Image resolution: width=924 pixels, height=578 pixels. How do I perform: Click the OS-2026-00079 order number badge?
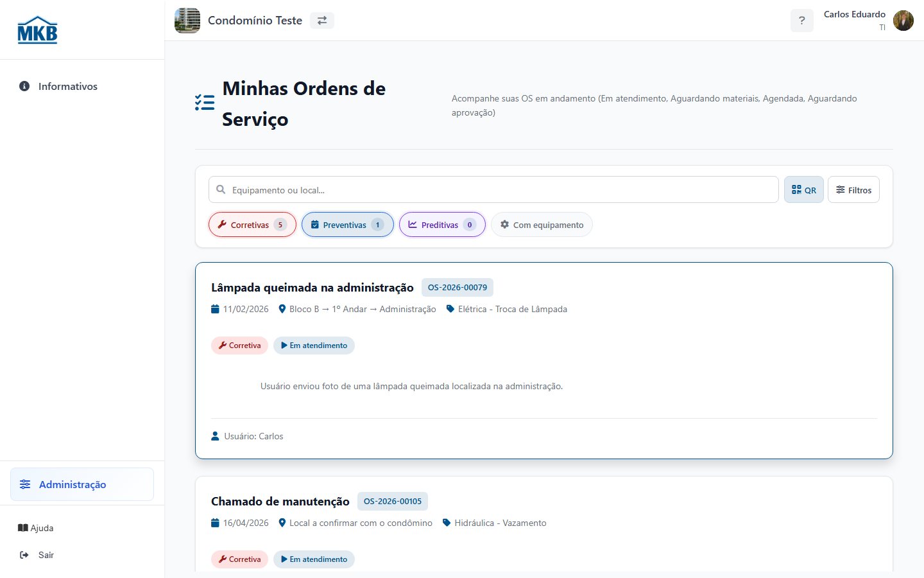click(458, 287)
